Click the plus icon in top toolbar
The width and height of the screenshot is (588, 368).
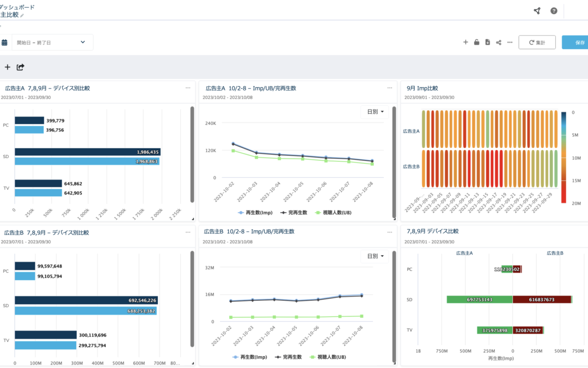click(465, 42)
